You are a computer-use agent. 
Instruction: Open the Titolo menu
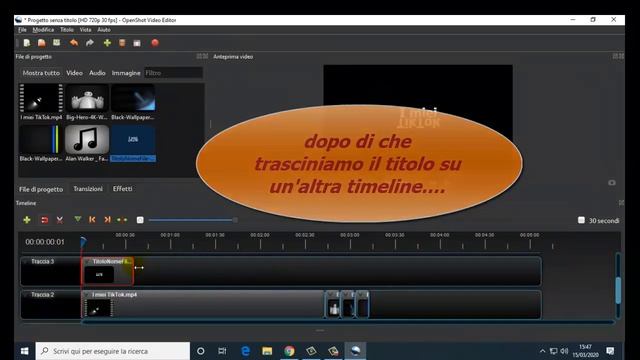click(67, 30)
